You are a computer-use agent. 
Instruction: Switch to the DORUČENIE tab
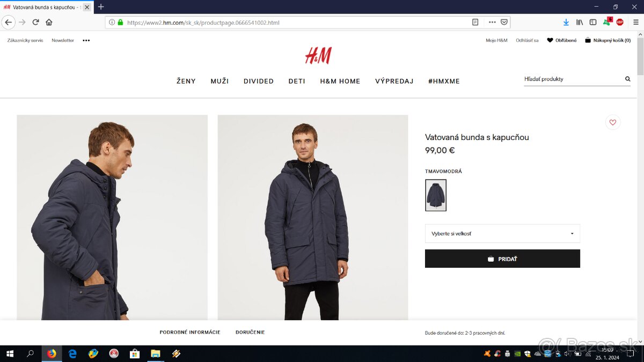[250, 333]
